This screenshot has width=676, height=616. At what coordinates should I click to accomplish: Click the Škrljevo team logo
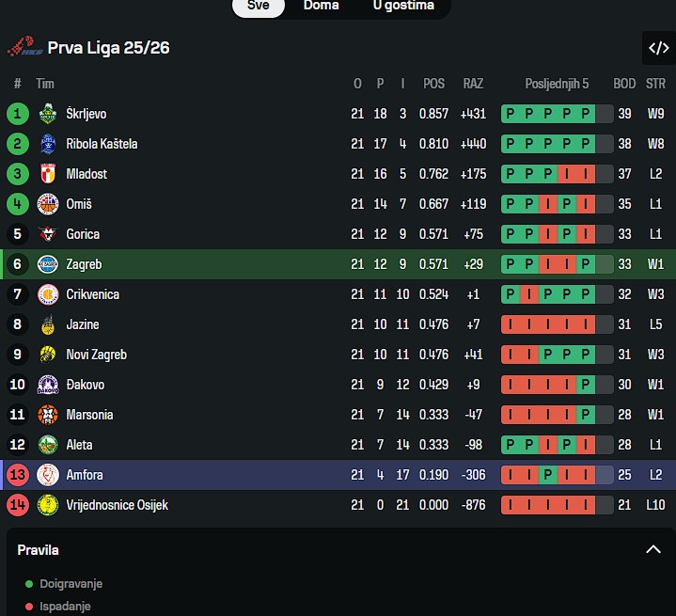47,114
